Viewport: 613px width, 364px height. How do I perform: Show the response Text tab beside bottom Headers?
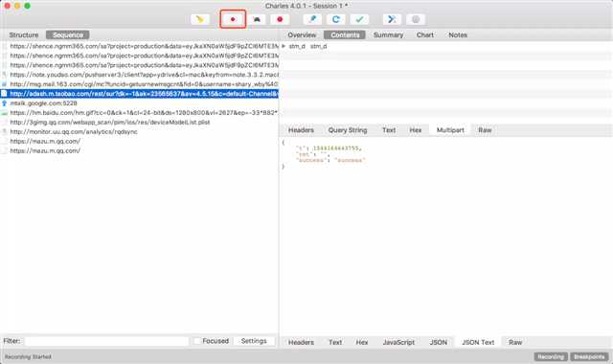(335, 342)
